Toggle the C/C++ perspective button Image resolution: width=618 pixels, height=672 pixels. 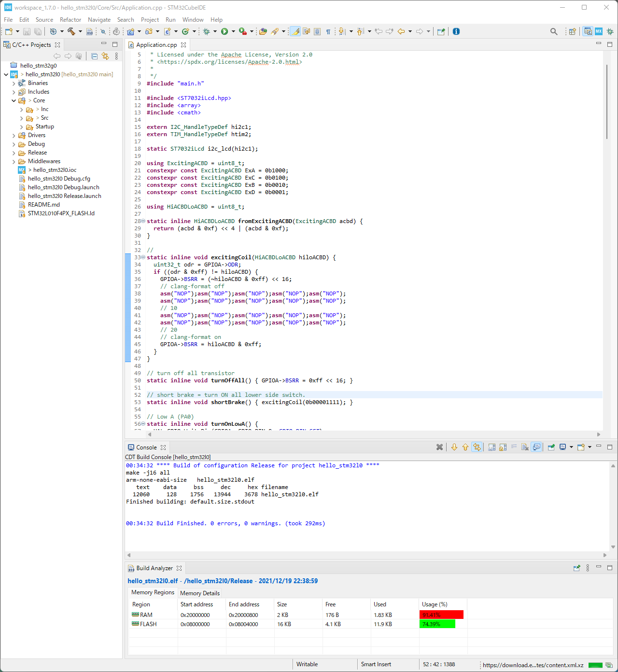pyautogui.click(x=588, y=31)
